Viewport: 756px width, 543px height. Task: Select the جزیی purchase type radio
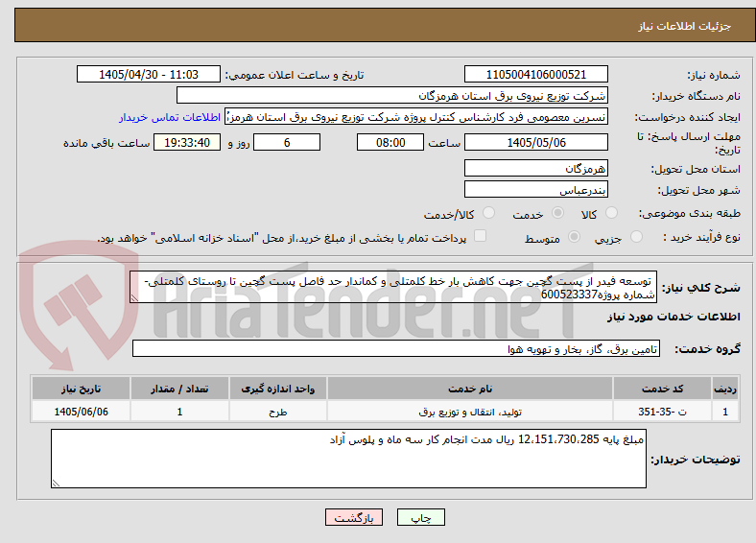(x=636, y=236)
